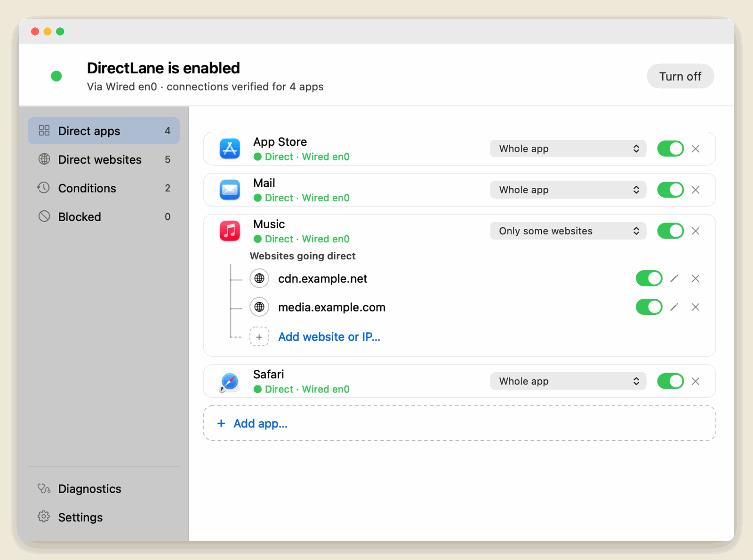Viewport: 753px width, 560px height.
Task: Open Diagnostics in the sidebar
Action: [x=104, y=489]
